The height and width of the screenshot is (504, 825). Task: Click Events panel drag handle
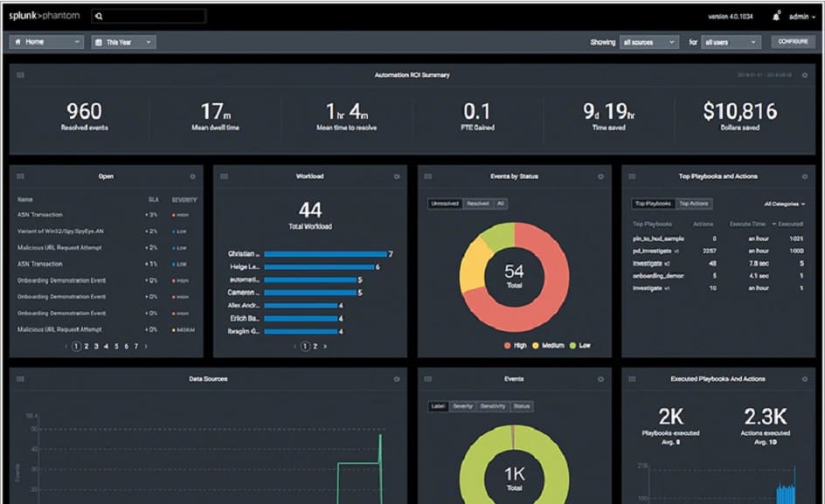pyautogui.click(x=427, y=379)
